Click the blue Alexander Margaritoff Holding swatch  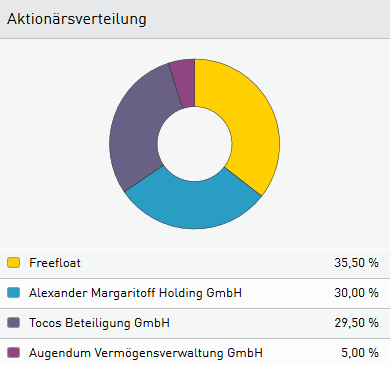(13, 293)
